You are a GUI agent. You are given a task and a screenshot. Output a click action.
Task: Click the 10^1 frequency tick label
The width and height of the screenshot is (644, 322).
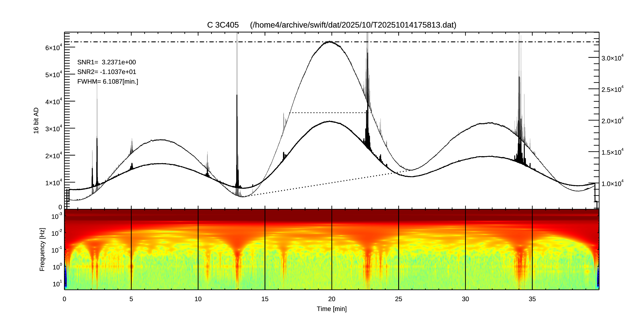tap(57, 284)
